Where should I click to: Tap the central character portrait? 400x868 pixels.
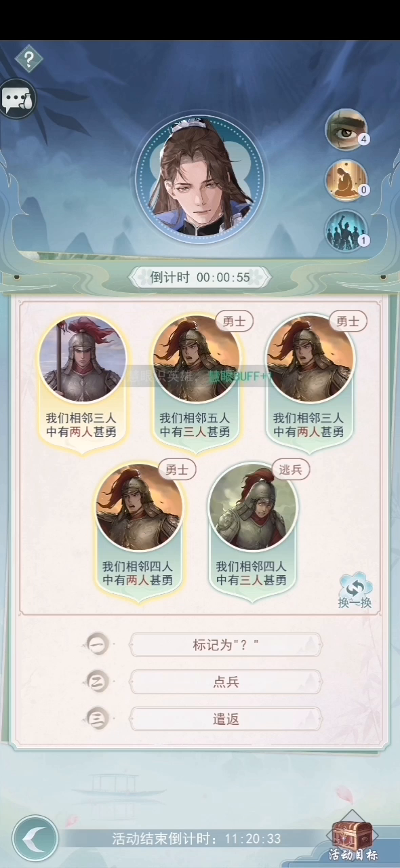(x=199, y=176)
